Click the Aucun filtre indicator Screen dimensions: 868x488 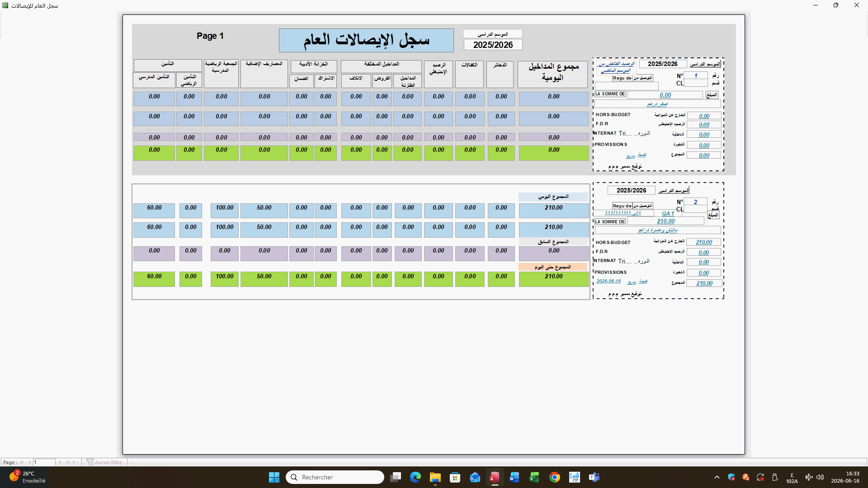(x=104, y=462)
